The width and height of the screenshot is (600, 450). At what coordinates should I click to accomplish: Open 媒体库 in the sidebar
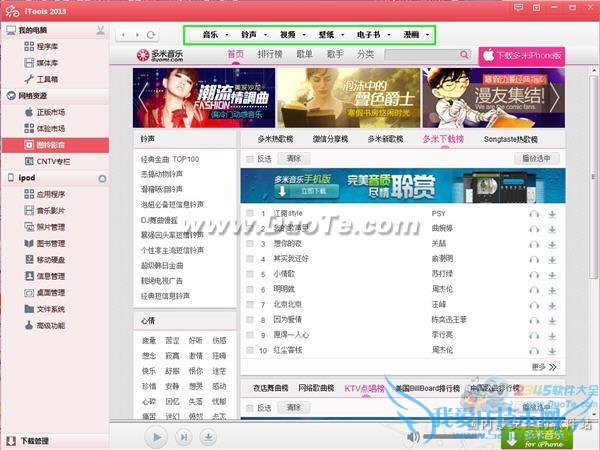pyautogui.click(x=41, y=63)
